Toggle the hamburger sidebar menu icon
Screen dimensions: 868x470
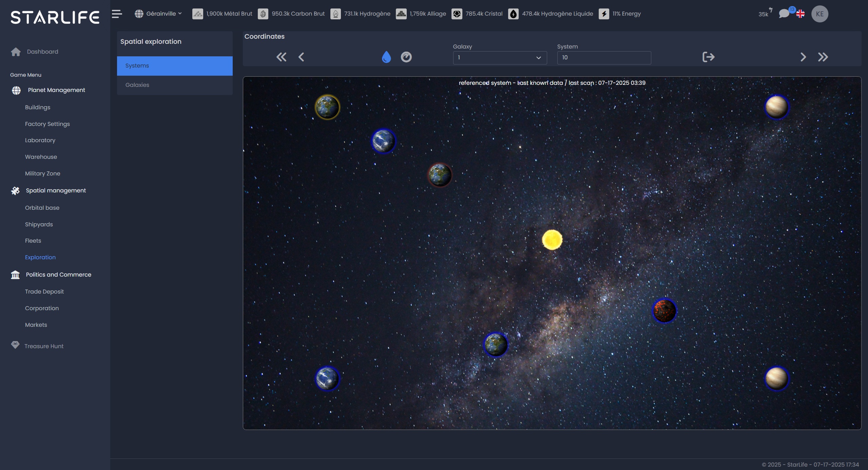(117, 14)
